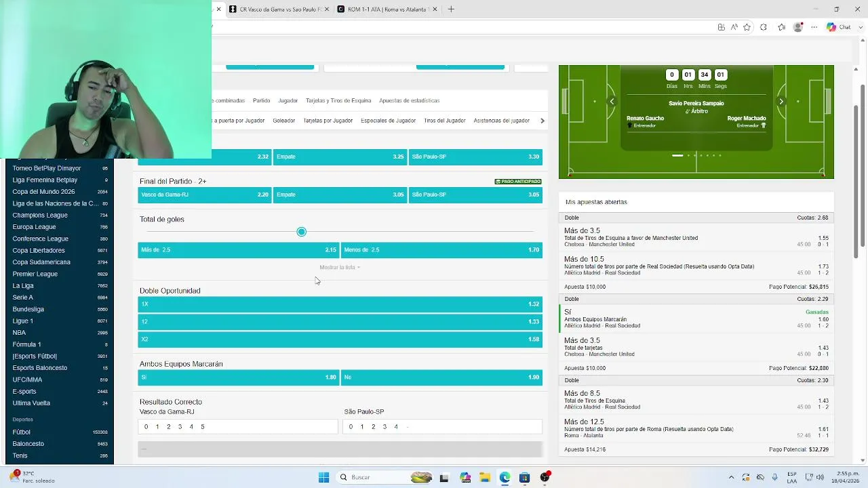Bet on Menos de 2.5 at 1.70
The height and width of the screenshot is (488, 868).
pyautogui.click(x=441, y=249)
